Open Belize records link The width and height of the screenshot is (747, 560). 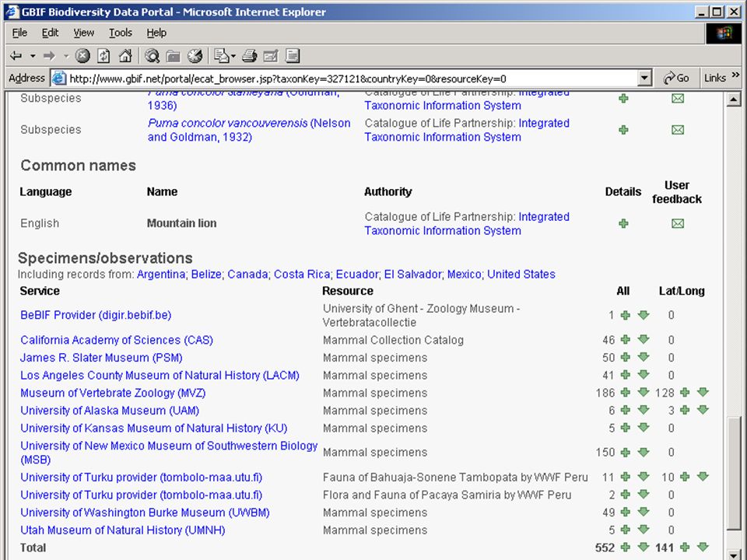[206, 275]
